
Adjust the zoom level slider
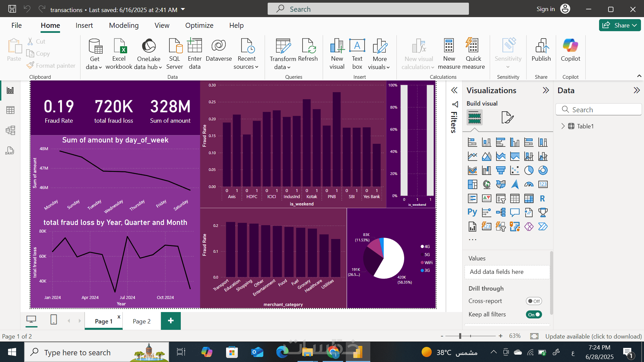[x=460, y=336]
